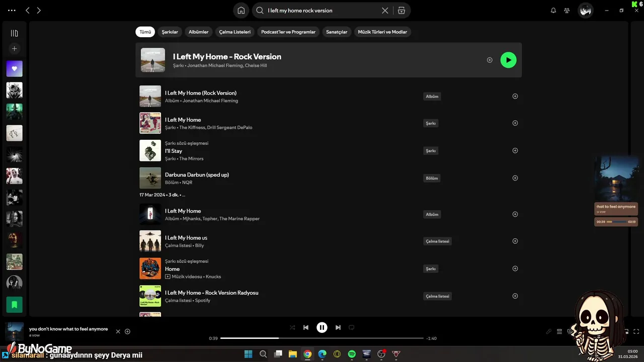Screen dimensions: 644x362
Task: Switch to Albümler filter
Action: (x=198, y=32)
